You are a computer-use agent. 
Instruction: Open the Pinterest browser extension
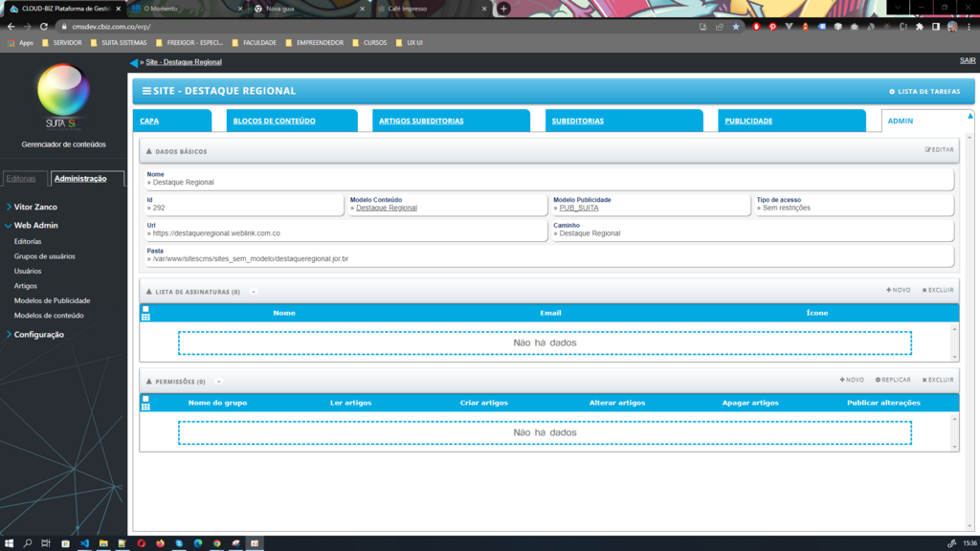click(x=772, y=27)
